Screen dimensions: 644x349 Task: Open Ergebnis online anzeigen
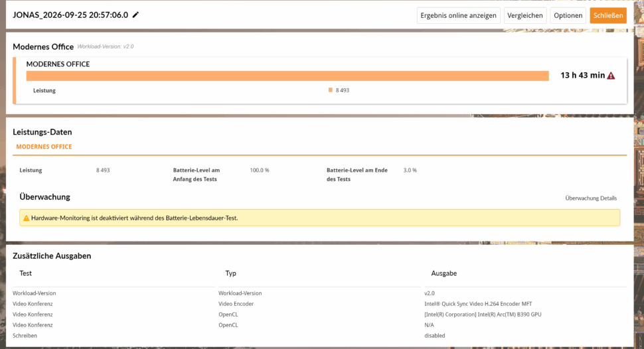tap(458, 16)
